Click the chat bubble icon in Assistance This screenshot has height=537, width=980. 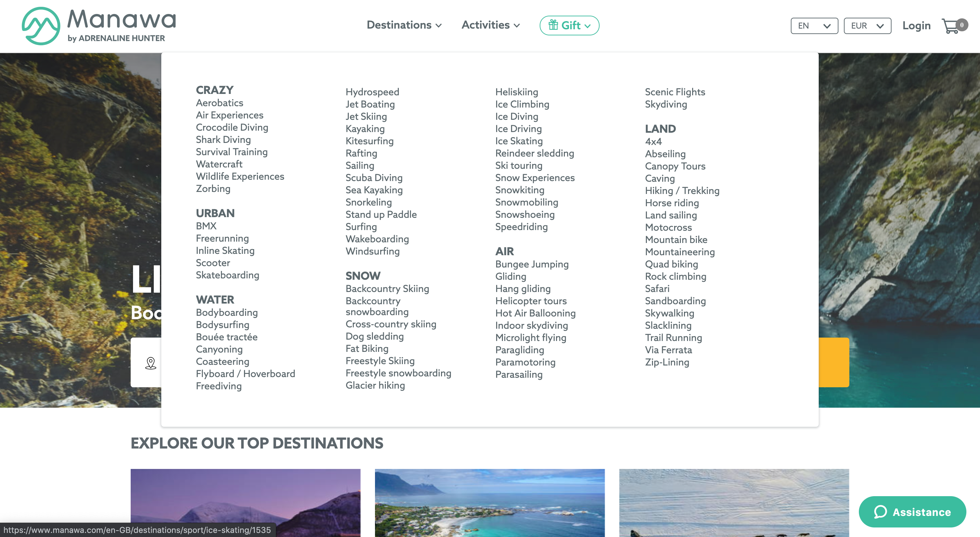[880, 511]
